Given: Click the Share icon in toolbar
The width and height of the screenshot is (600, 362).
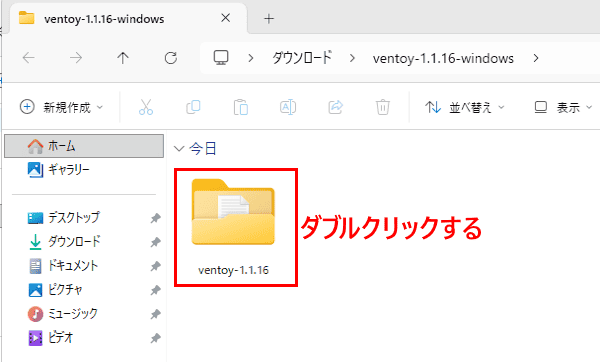Looking at the screenshot, I should [336, 107].
